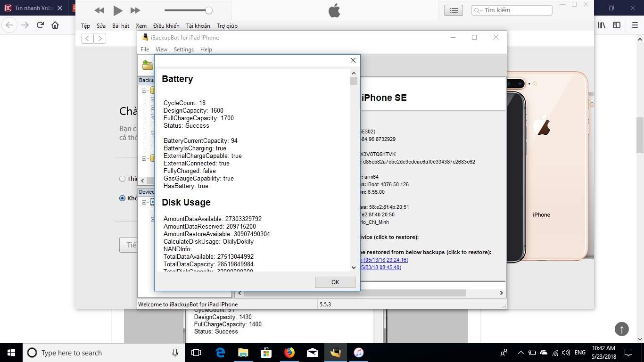Click the iTunes previous track button
Viewport: 644px width, 362px height.
coord(99,10)
